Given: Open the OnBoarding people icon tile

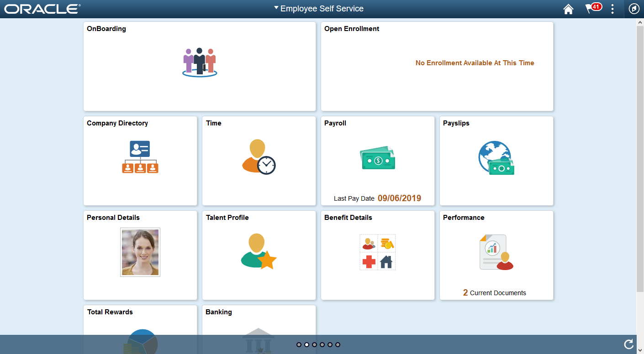Looking at the screenshot, I should tap(200, 62).
